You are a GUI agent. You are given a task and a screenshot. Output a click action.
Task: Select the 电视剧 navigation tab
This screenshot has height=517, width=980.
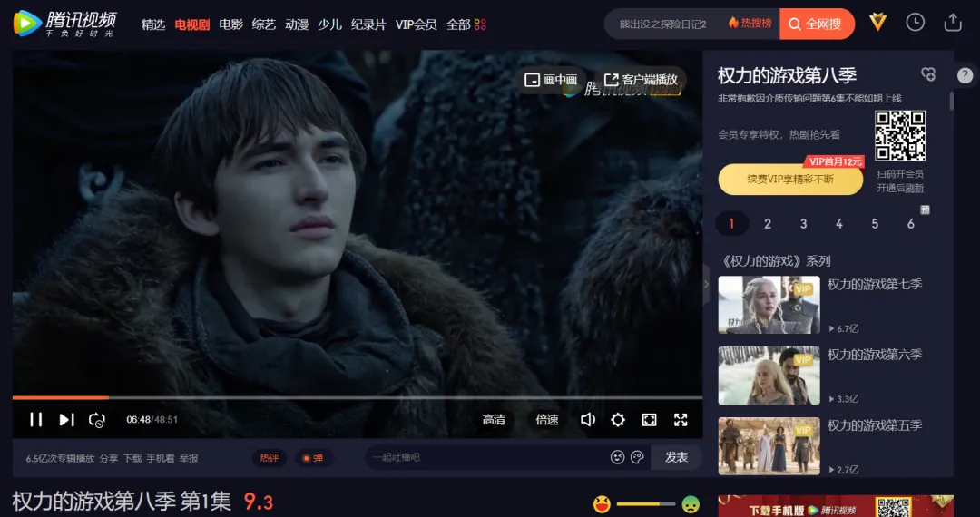click(x=191, y=25)
